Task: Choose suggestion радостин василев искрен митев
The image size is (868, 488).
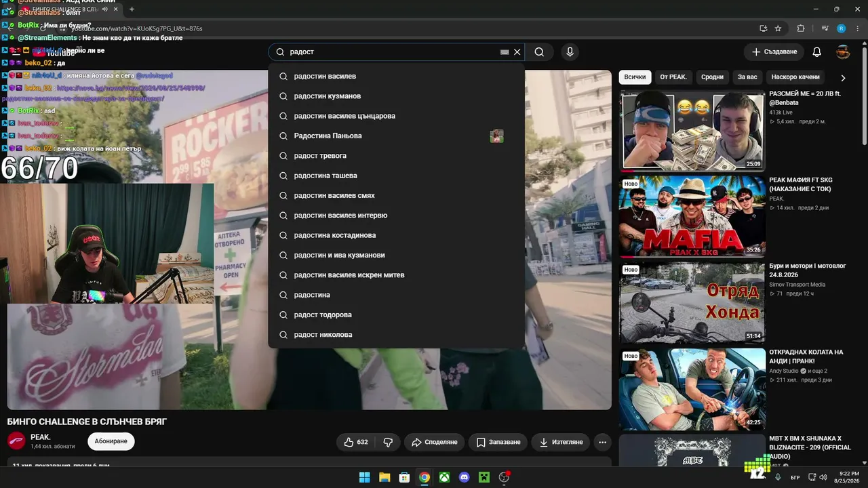Action: coord(397,275)
